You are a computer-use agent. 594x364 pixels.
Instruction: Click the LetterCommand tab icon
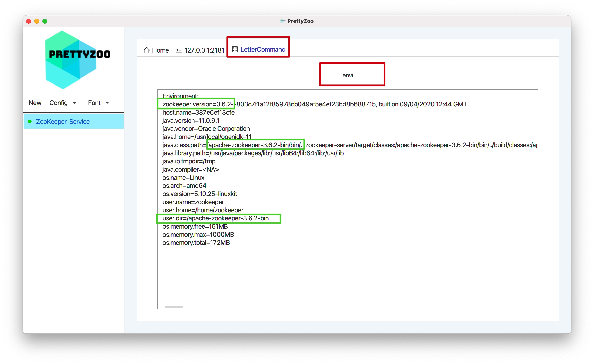pos(235,49)
